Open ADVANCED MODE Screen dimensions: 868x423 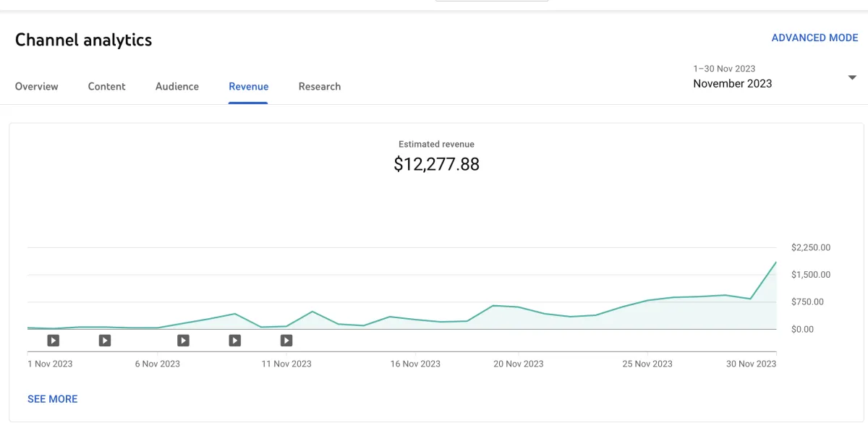(814, 38)
